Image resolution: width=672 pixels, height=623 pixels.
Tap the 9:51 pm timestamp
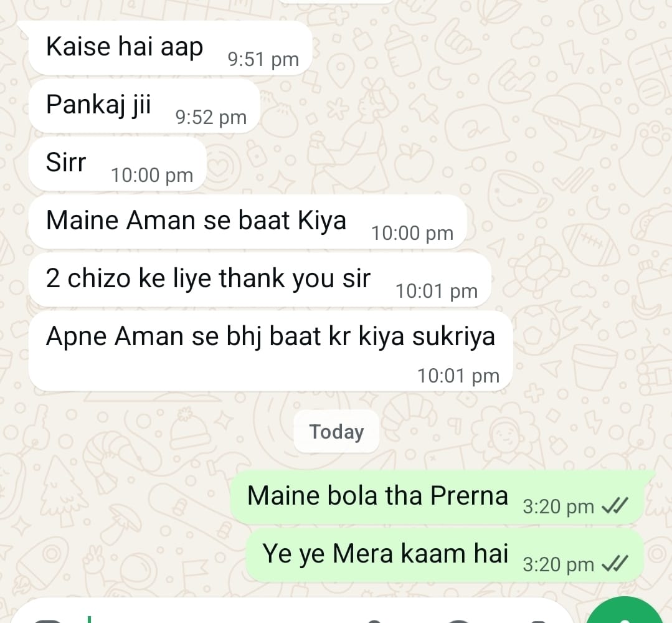click(263, 60)
